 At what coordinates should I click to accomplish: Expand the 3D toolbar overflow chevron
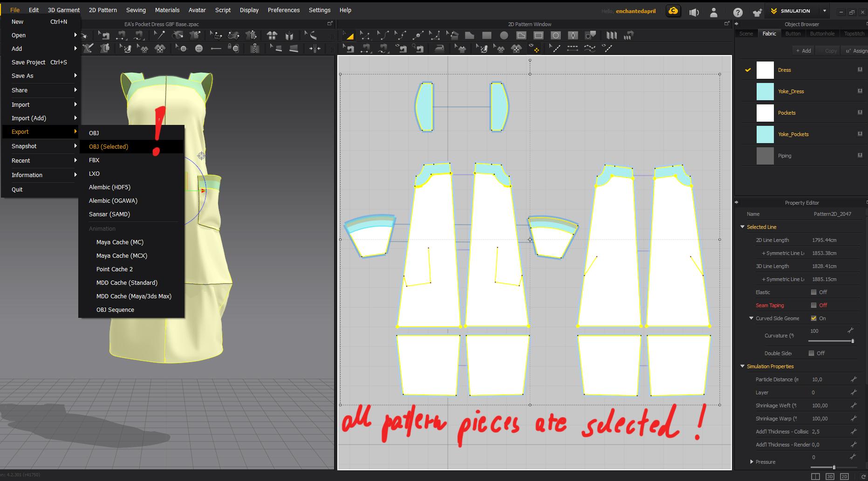[x=331, y=36]
